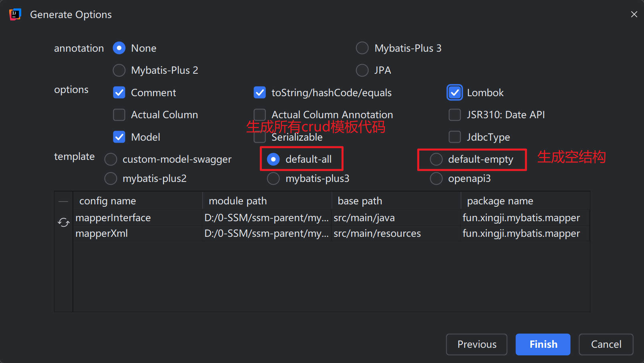Close the Generate Options dialog
This screenshot has width=644, height=363.
tap(634, 14)
